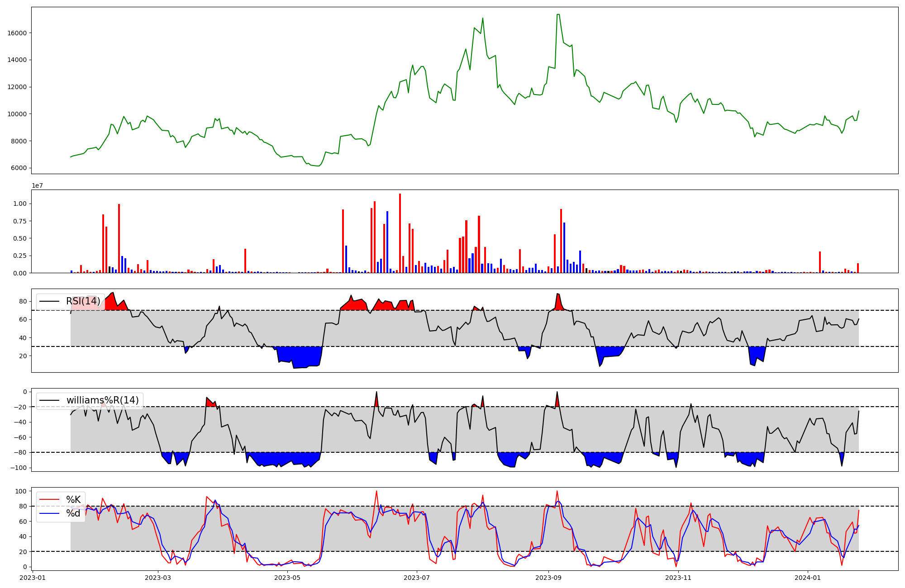Click the 2023-03 x-axis date label
This screenshot has width=905, height=588.
158,578
